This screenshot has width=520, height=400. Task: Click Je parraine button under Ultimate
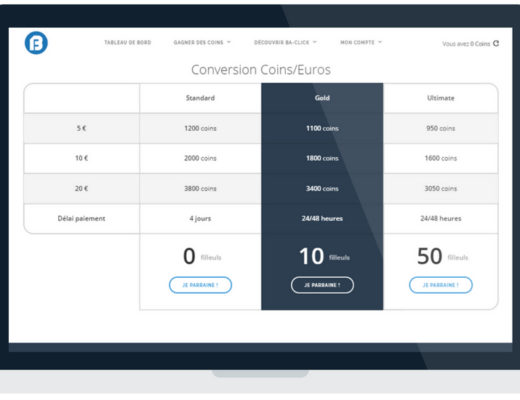(x=441, y=285)
